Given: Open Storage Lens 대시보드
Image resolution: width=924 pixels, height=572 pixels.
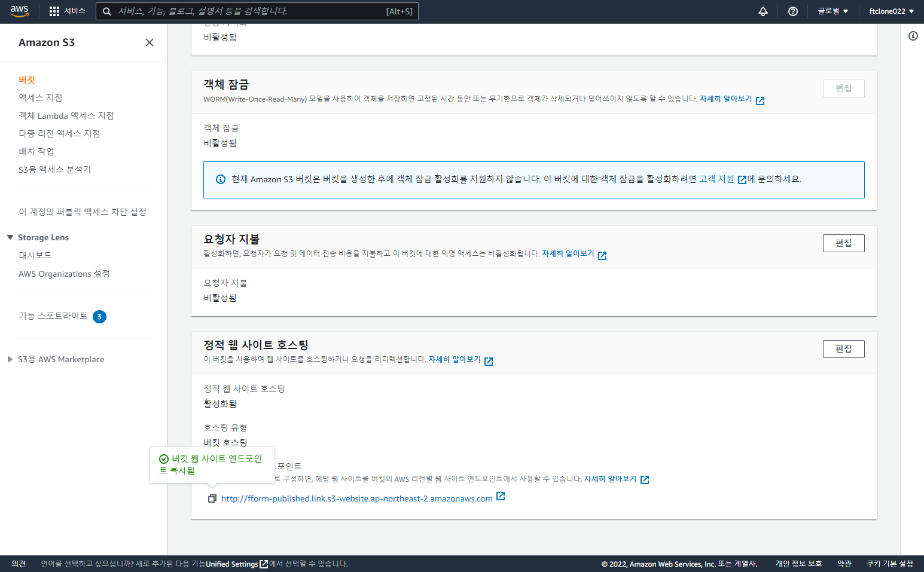Looking at the screenshot, I should (x=35, y=255).
